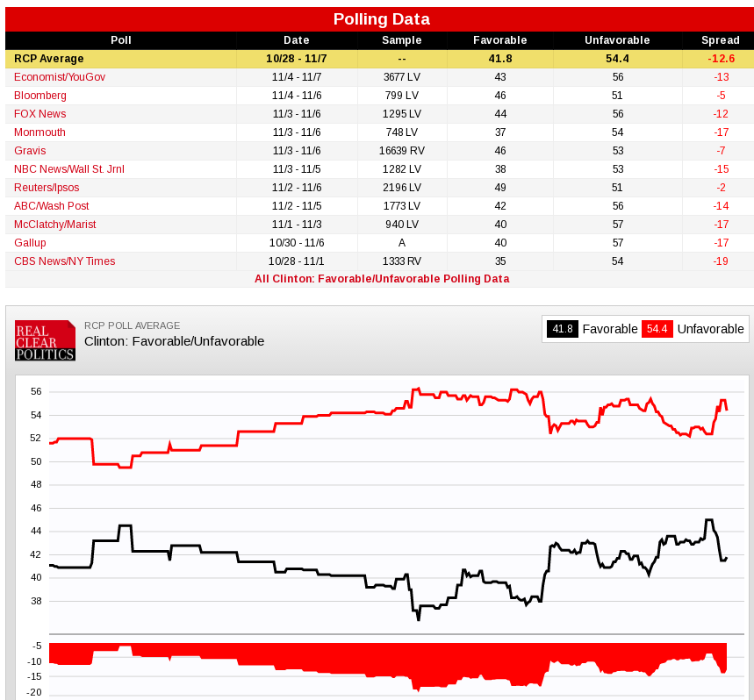
Task: Click the FOX News date 11/3 - 11/6
Action: pyautogui.click(x=296, y=114)
